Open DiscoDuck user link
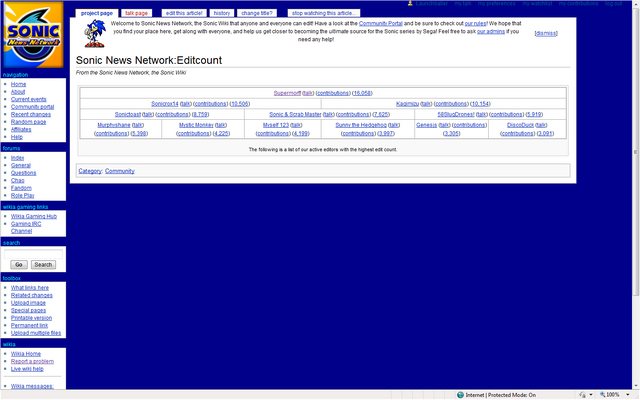640x400 pixels. 520,125
